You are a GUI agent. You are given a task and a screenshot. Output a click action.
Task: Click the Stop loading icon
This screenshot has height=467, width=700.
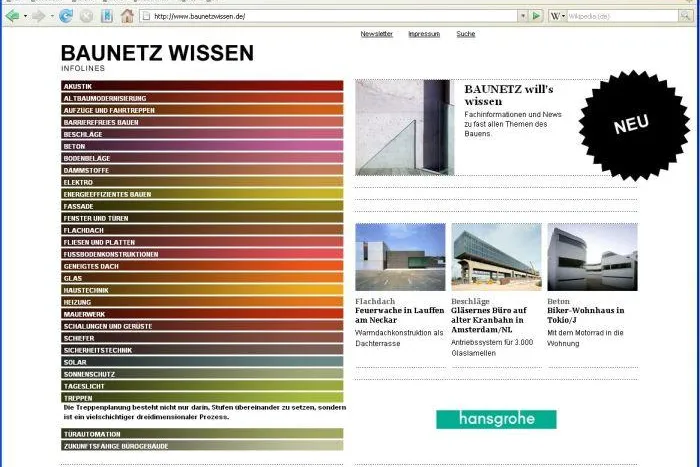(x=87, y=16)
